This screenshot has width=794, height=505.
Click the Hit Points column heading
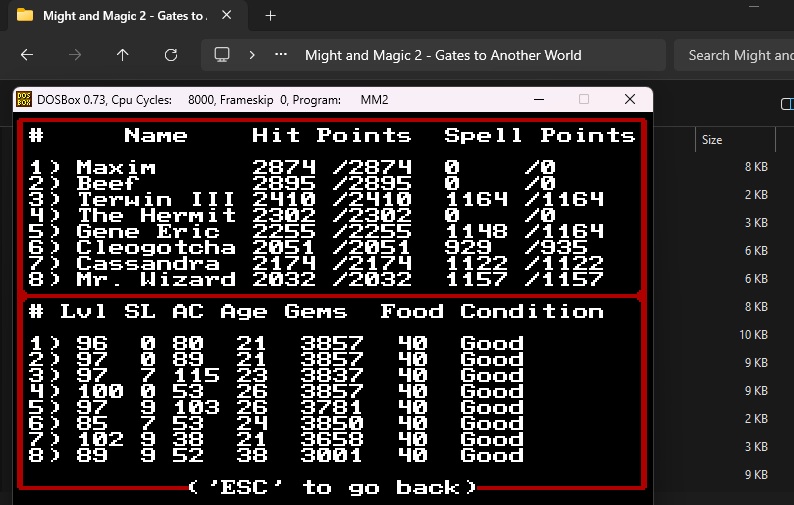pos(332,135)
